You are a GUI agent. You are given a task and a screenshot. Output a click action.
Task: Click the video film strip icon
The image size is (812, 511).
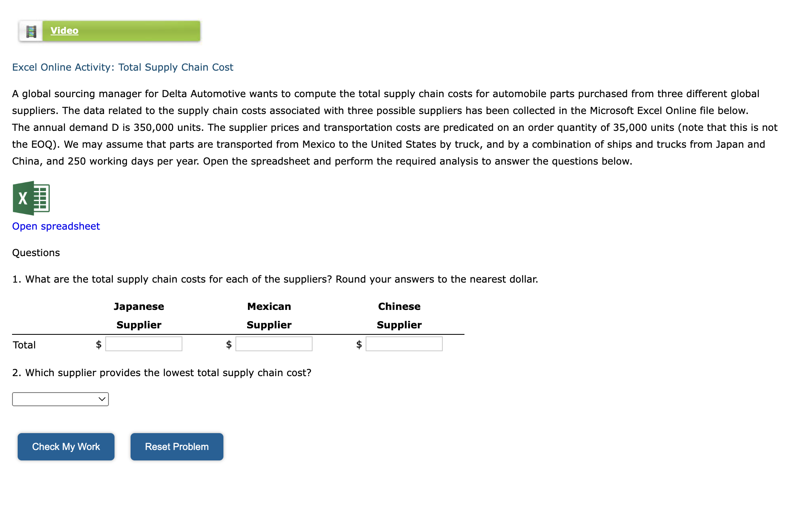click(x=31, y=31)
